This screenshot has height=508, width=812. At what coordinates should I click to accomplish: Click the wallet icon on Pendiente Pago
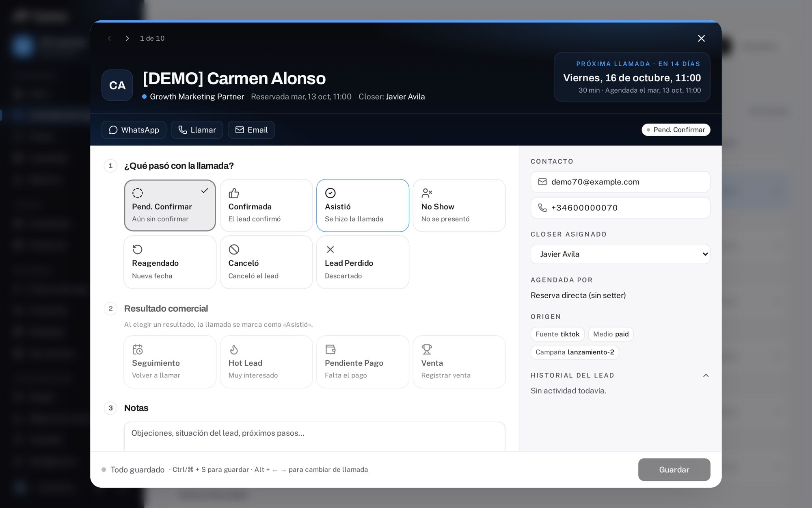coord(330,349)
